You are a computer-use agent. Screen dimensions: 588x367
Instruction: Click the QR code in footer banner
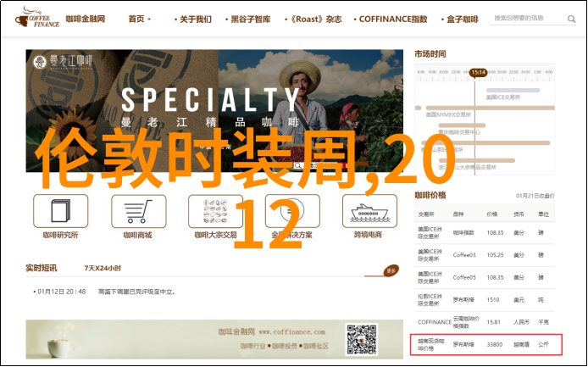pos(362,339)
